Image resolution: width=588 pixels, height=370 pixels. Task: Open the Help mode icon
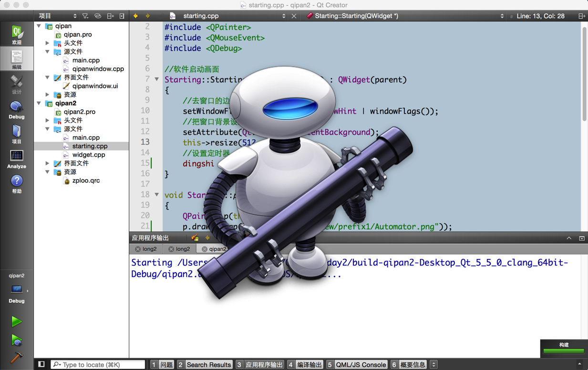(17, 183)
